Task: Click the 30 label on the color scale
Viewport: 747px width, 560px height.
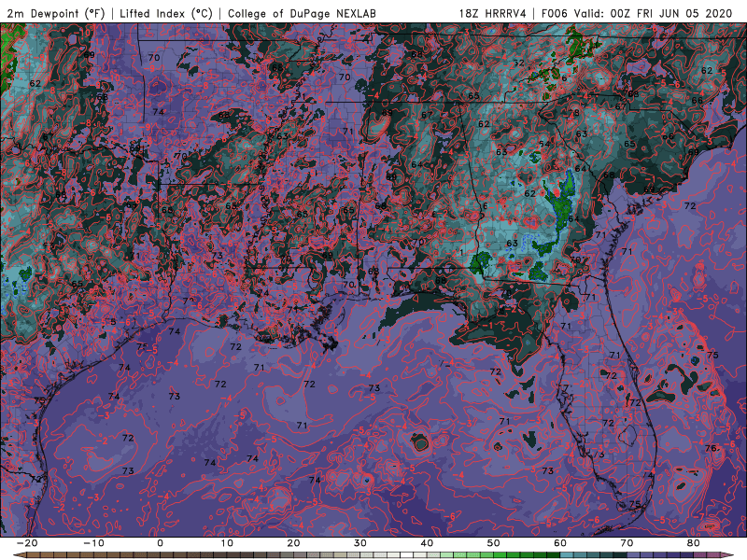Action: [x=360, y=543]
